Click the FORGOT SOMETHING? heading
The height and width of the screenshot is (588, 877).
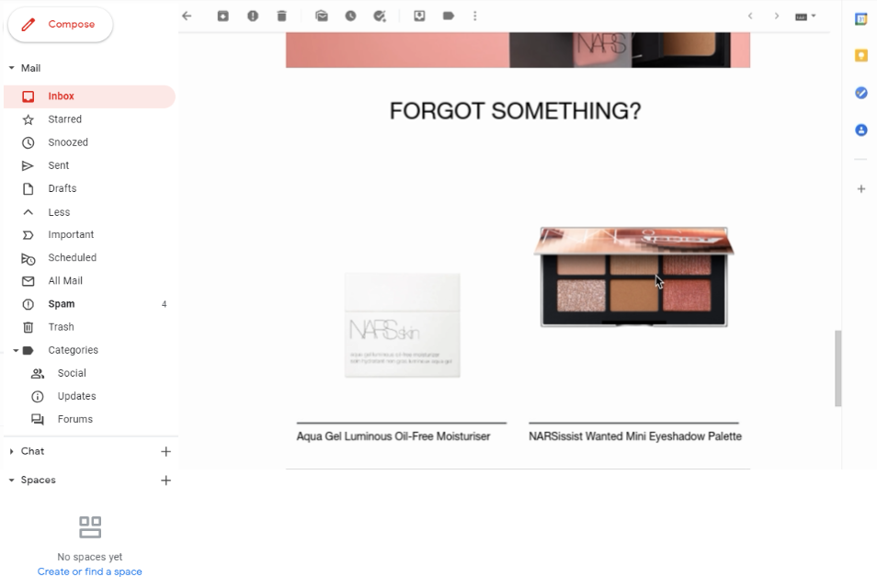[515, 110]
